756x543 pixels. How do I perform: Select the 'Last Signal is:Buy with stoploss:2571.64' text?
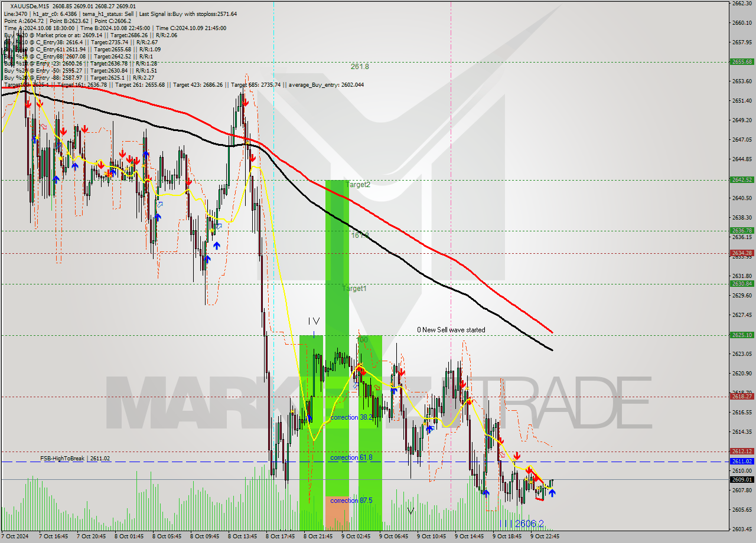coord(188,14)
